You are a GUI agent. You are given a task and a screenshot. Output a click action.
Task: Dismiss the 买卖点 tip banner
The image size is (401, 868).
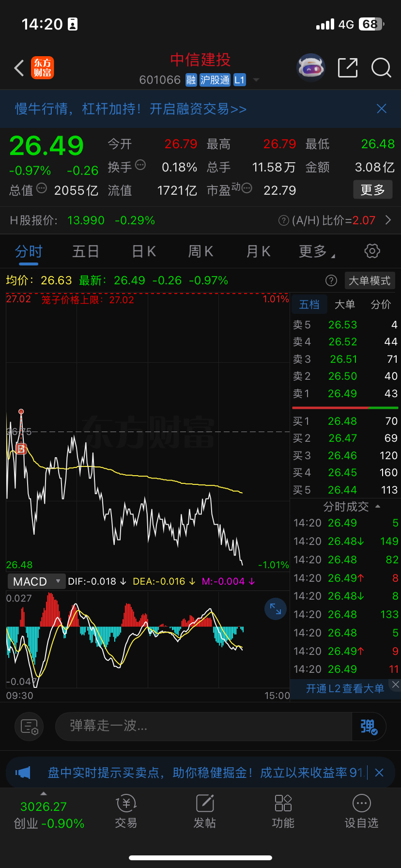pos(379,773)
